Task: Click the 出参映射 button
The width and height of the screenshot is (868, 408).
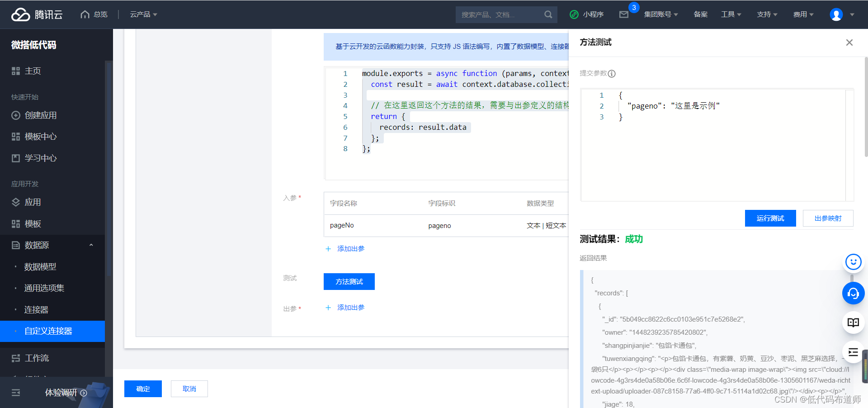Action: click(828, 218)
